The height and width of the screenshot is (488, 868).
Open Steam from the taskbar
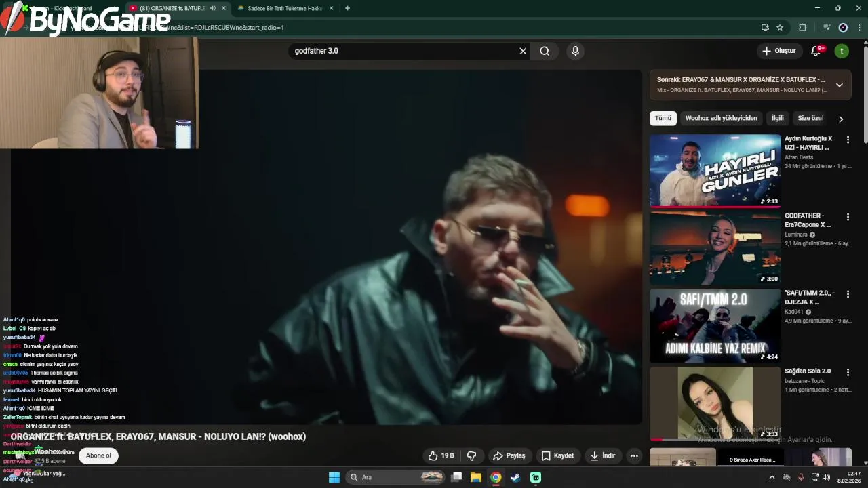pos(515,477)
